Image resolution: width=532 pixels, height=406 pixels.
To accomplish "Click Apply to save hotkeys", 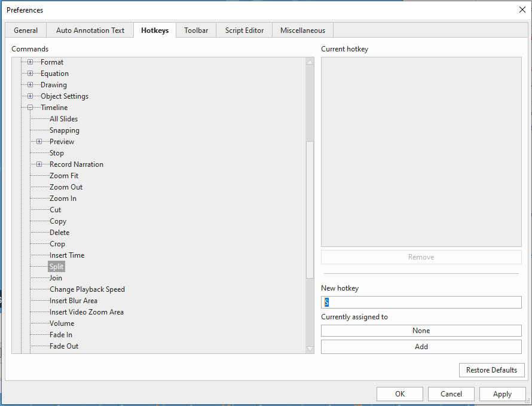I will [x=502, y=394].
